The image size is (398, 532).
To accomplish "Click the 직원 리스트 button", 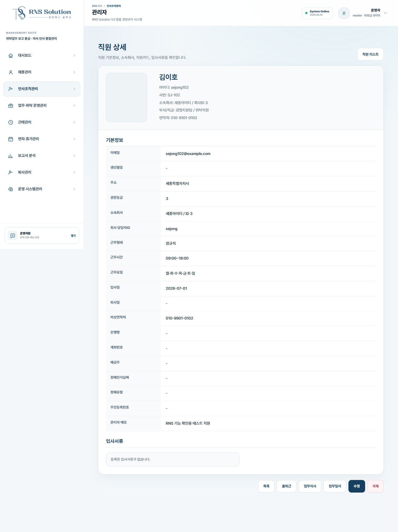I will (370, 54).
